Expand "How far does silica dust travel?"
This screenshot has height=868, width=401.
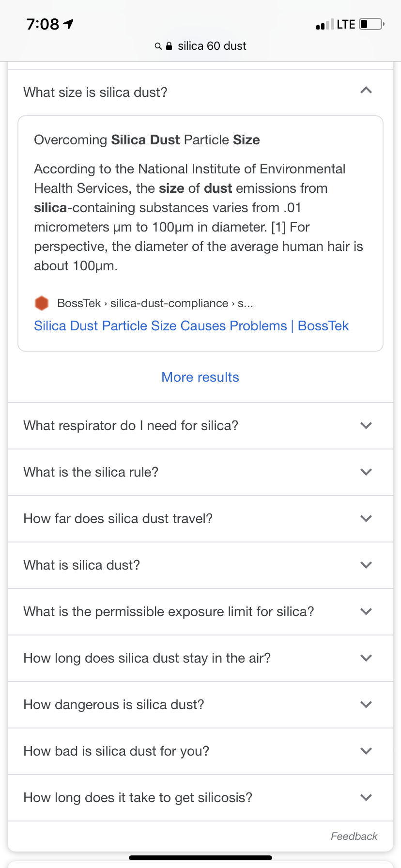366,519
